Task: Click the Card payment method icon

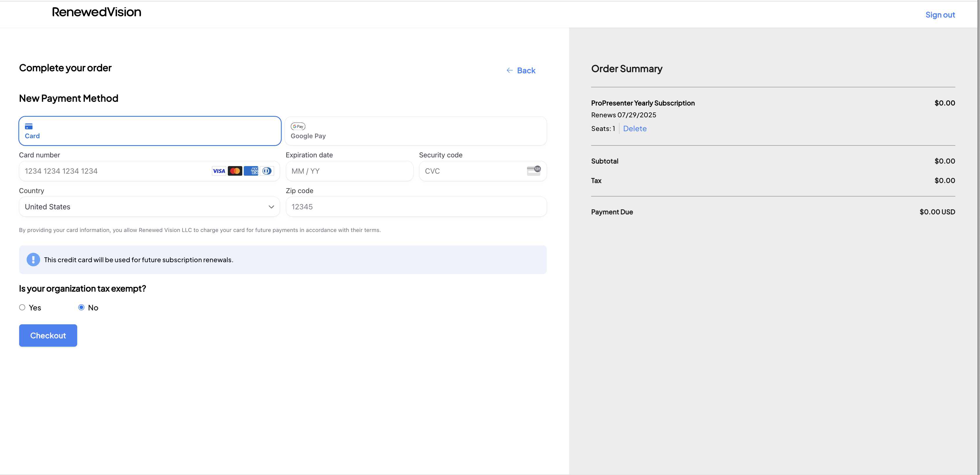Action: tap(29, 126)
